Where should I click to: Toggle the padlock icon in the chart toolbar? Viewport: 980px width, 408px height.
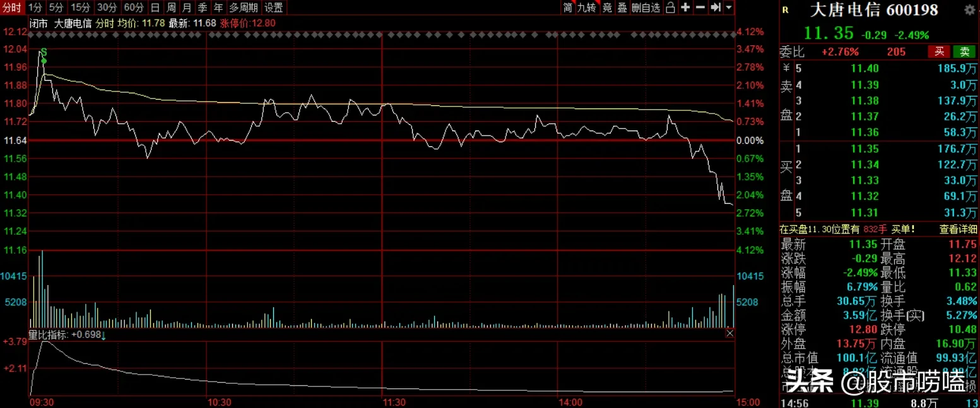[670, 8]
